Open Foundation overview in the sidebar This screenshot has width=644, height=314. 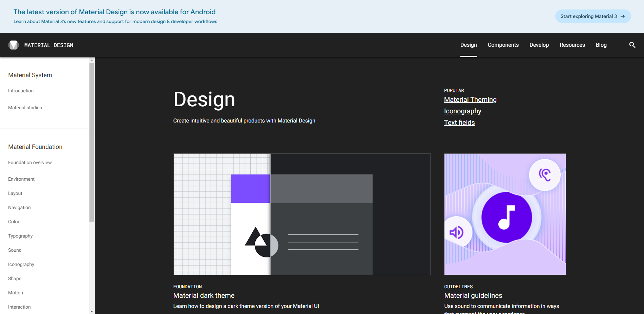(x=30, y=162)
